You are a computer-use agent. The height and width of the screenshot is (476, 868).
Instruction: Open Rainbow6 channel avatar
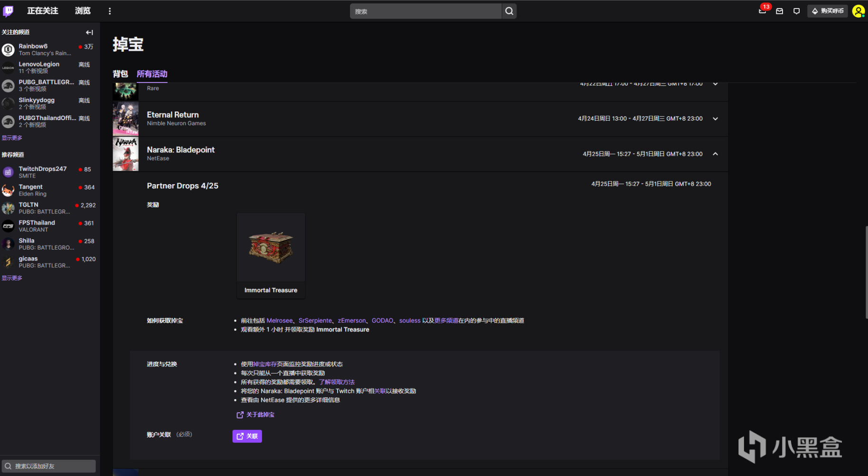(x=8, y=49)
